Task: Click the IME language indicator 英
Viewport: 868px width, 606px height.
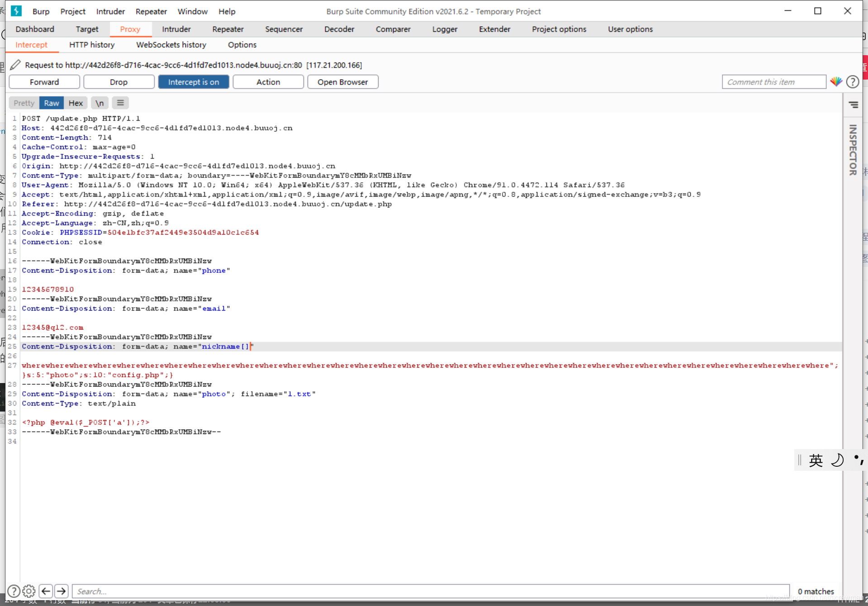Action: pos(816,460)
